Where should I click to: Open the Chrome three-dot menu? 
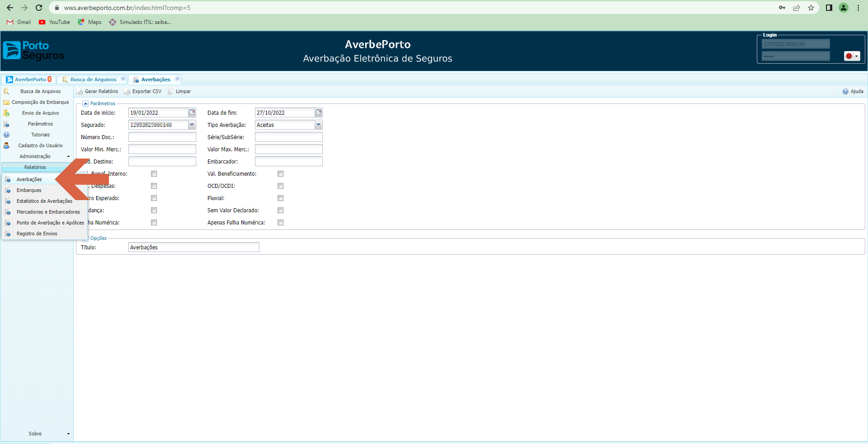(x=858, y=8)
